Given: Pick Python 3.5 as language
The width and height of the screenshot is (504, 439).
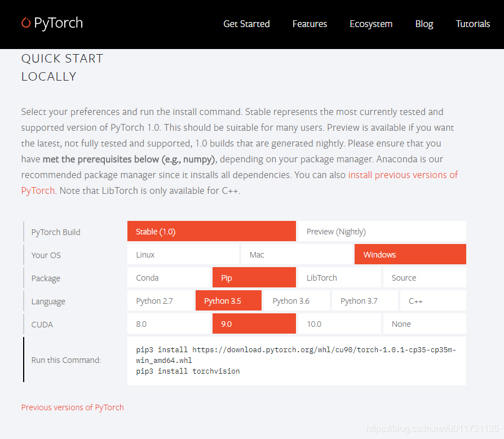Looking at the screenshot, I should point(228,300).
